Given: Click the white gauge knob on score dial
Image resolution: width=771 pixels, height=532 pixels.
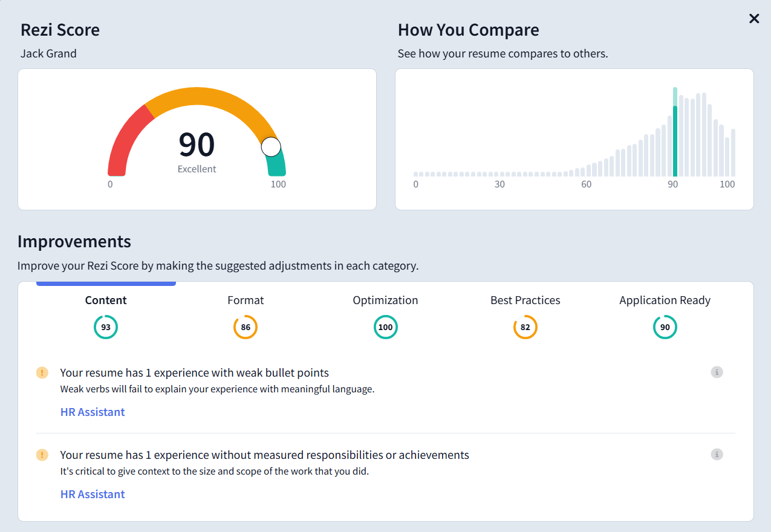Looking at the screenshot, I should pyautogui.click(x=271, y=146).
